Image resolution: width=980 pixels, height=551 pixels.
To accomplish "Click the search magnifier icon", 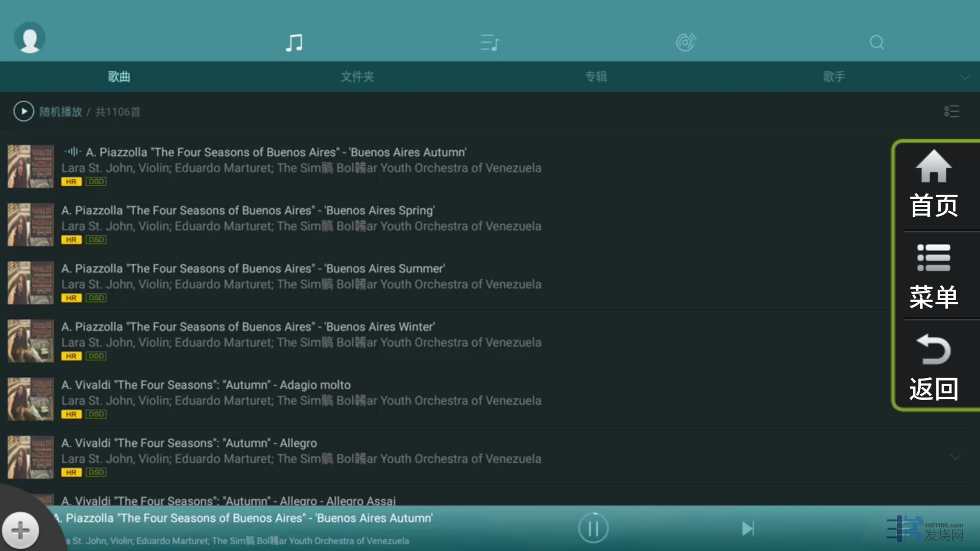I will pyautogui.click(x=876, y=42).
